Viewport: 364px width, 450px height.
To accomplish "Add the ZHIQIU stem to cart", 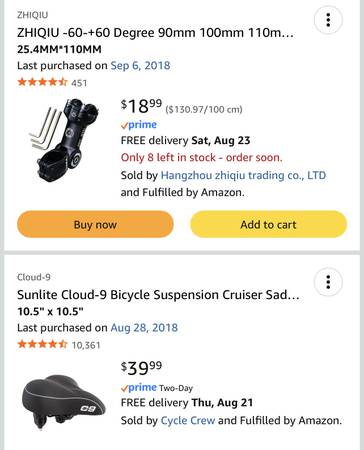I will click(268, 224).
